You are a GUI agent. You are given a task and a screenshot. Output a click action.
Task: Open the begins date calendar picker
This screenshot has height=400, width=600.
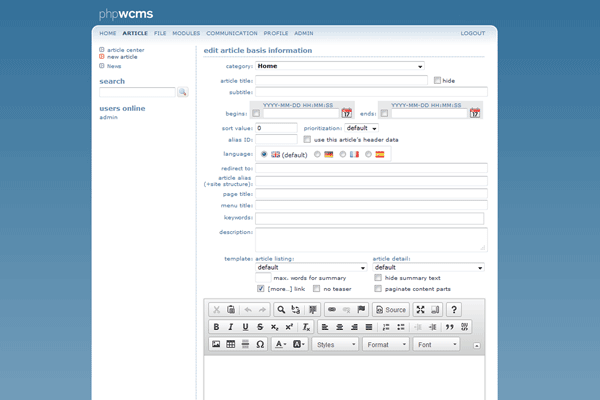click(x=347, y=113)
